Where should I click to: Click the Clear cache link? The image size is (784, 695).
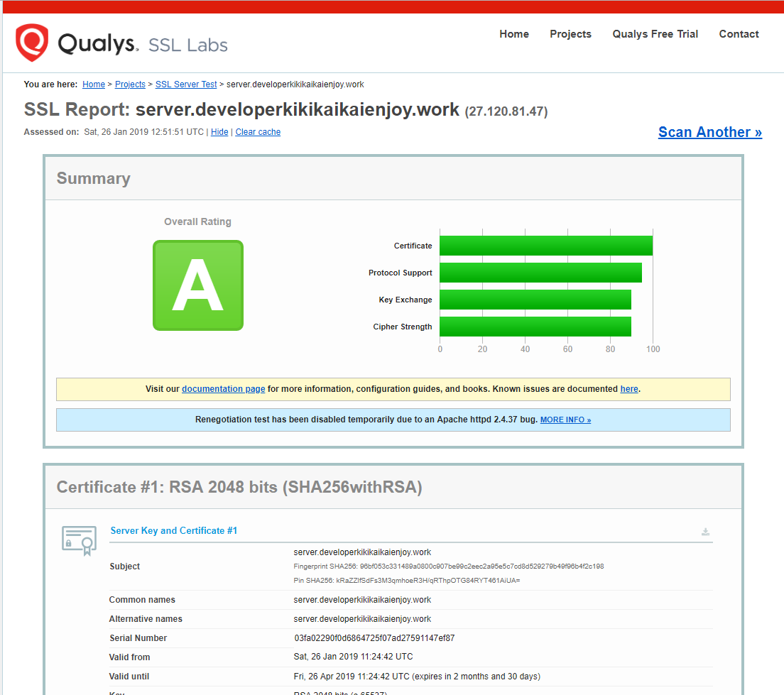[x=258, y=132]
